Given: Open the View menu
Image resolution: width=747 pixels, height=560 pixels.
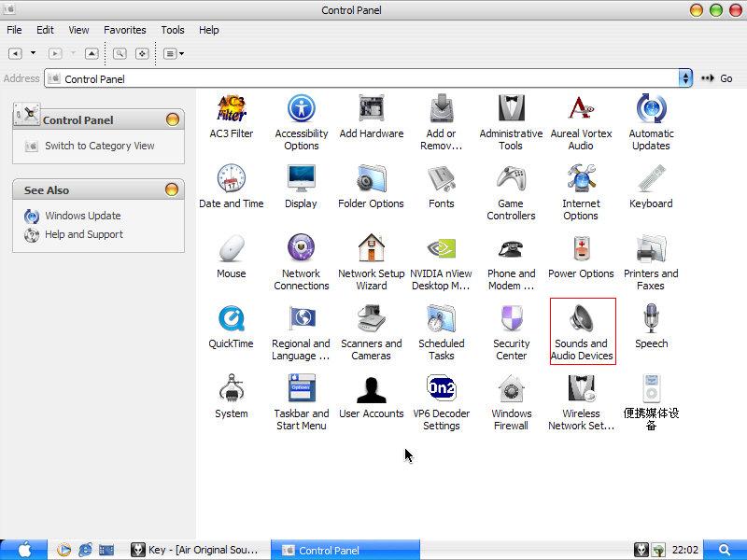Looking at the screenshot, I should [78, 30].
